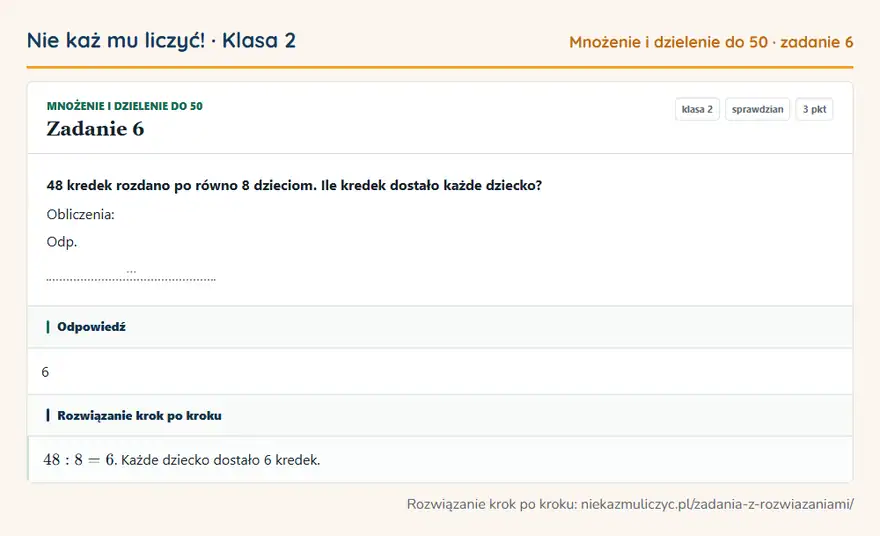880x536 pixels.
Task: Click the question text about 48 kredek
Action: coord(294,185)
